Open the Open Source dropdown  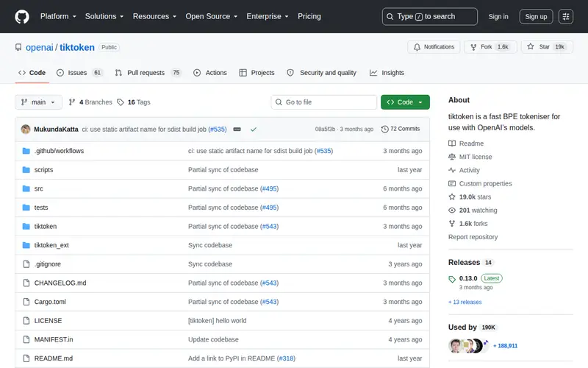pyautogui.click(x=211, y=16)
